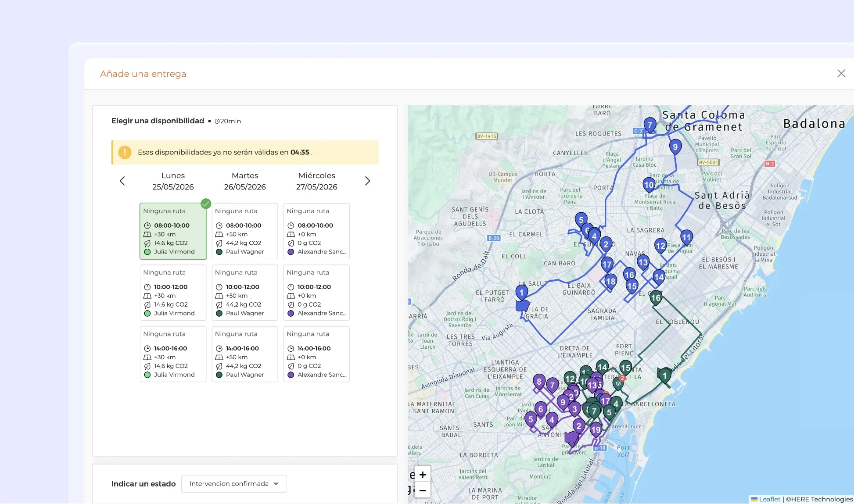The image size is (854, 504).
Task: Click road distance icon in Martes 08:00 slot
Action: (219, 234)
